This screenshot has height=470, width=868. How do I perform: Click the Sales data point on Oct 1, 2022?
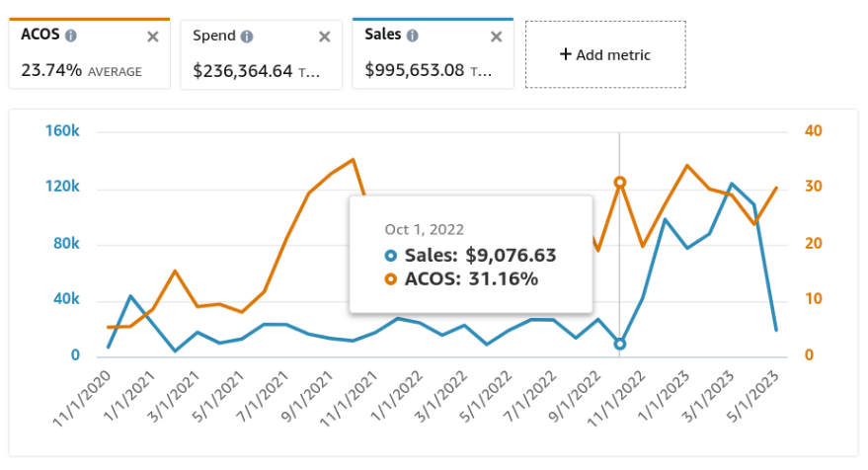[620, 344]
